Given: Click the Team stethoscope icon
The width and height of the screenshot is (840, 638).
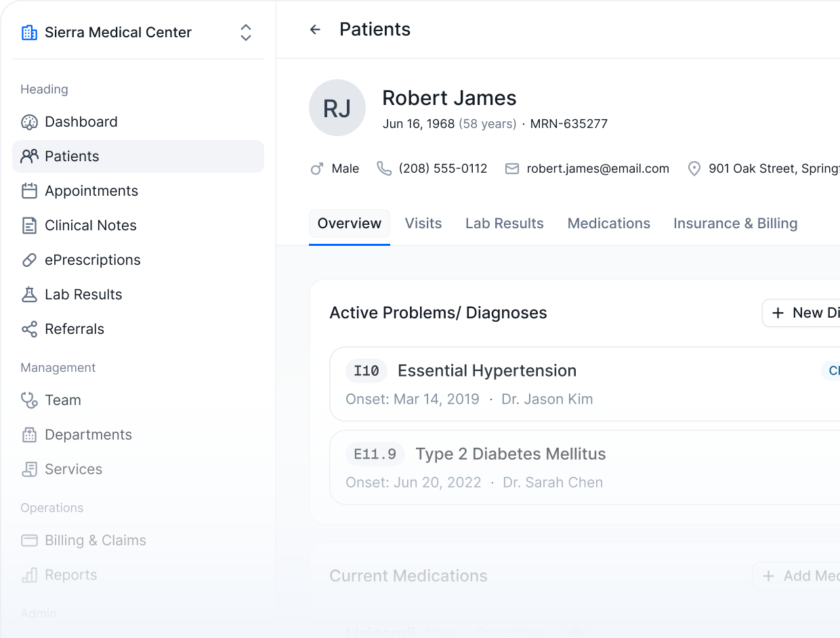Looking at the screenshot, I should tap(29, 400).
